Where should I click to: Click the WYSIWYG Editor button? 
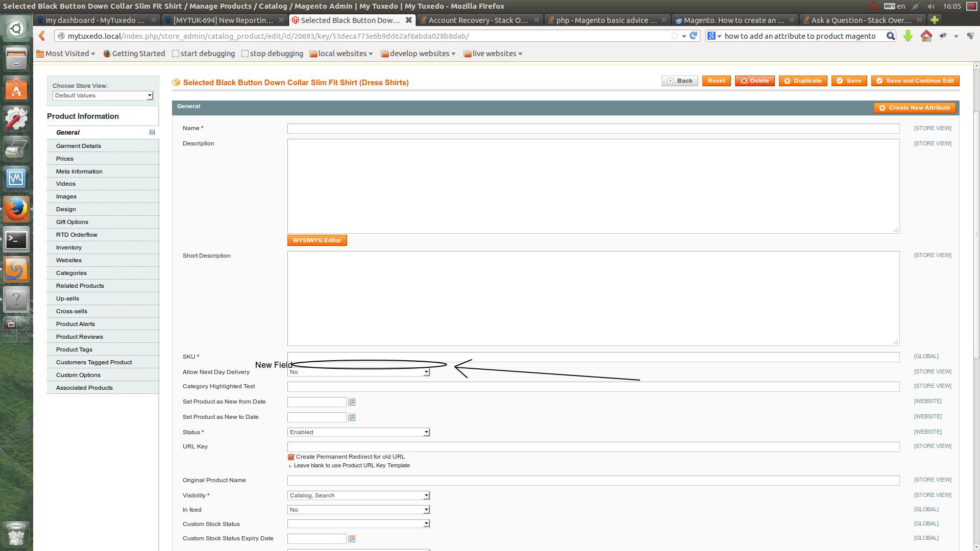click(317, 240)
